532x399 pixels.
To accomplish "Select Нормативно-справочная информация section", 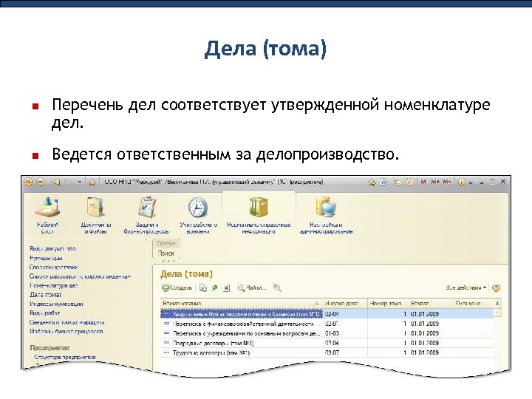I will 259,216.
